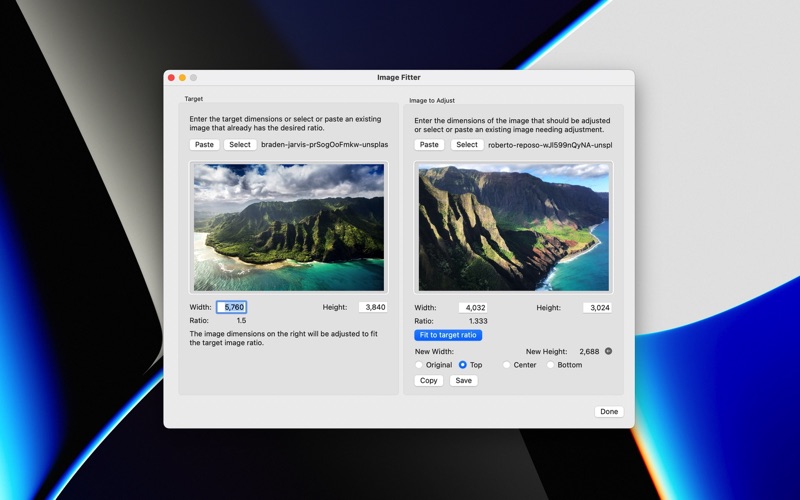The image size is (800, 500).
Task: Click the target image thumbnail preview
Action: (289, 227)
